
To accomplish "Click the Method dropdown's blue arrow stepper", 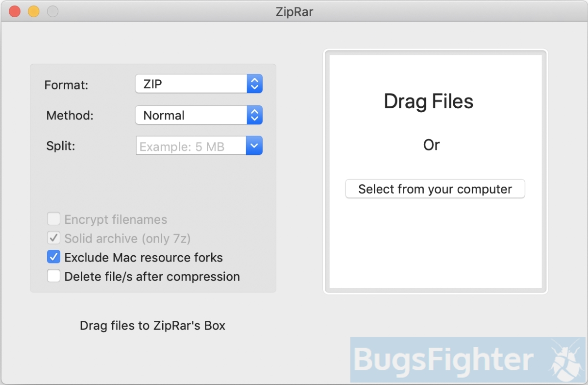I will click(254, 116).
